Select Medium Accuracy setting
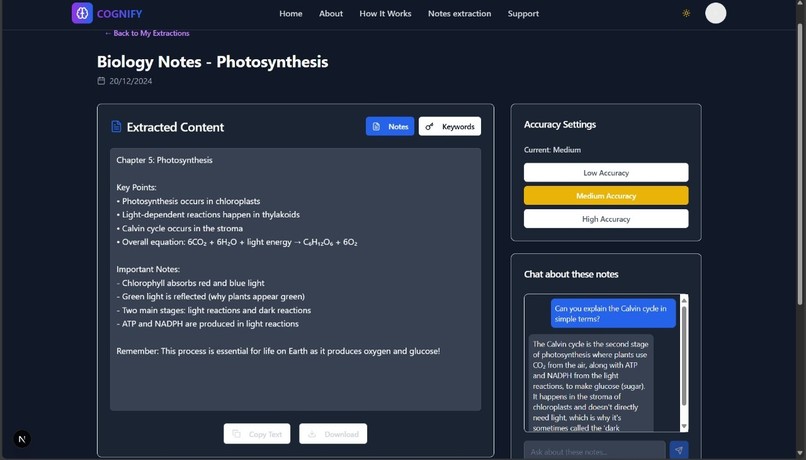The width and height of the screenshot is (806, 460). coord(606,196)
